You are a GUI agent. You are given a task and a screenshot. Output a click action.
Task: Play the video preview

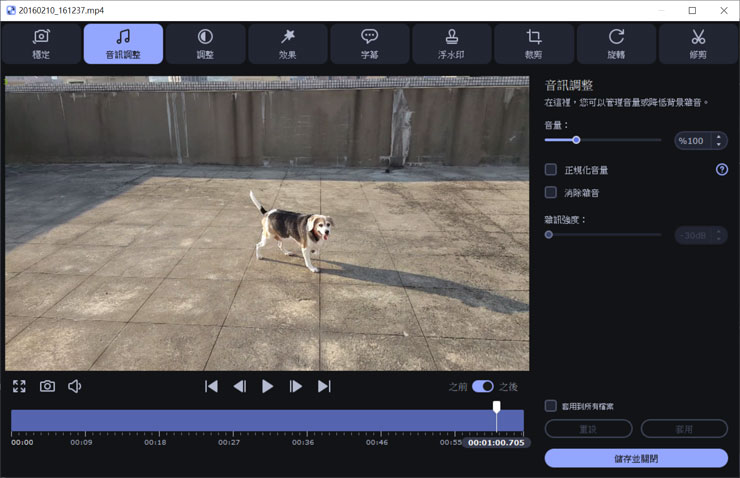pyautogui.click(x=268, y=386)
